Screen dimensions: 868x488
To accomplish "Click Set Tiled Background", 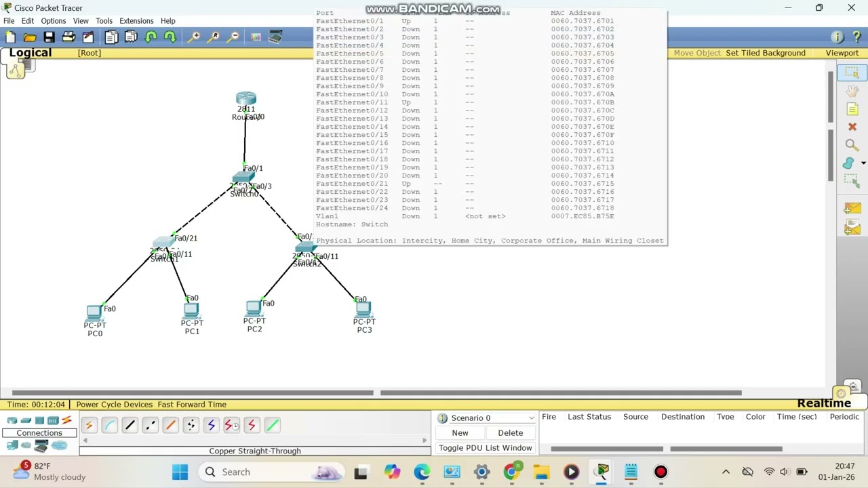I will tap(766, 53).
